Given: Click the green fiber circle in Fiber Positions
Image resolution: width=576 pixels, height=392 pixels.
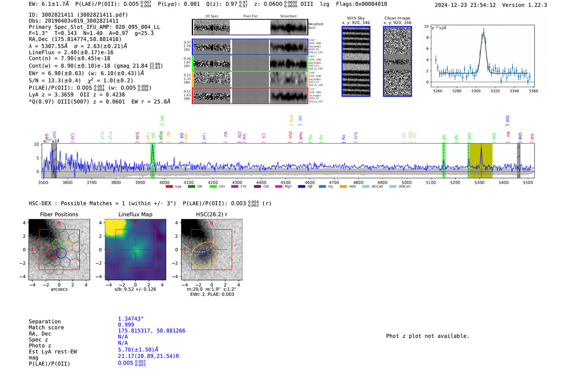Looking at the screenshot, I should coord(58,244).
